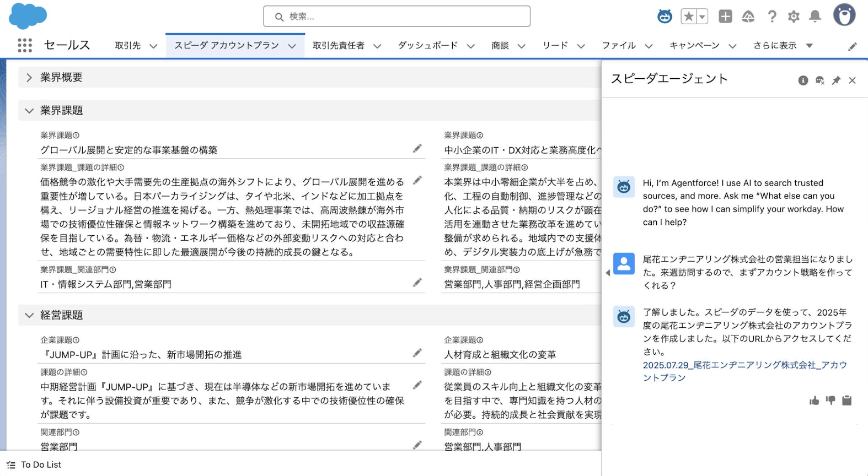Open the Notifications bell
868x476 pixels.
pyautogui.click(x=815, y=17)
